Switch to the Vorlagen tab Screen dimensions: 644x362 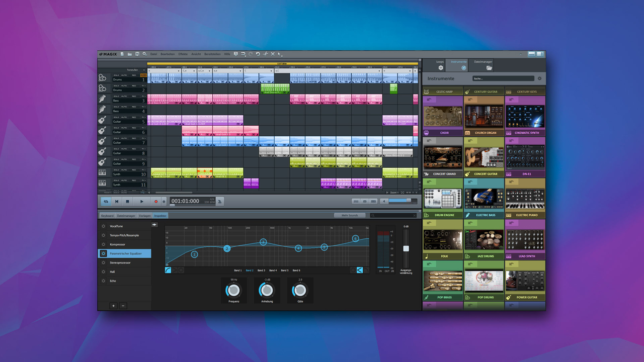145,215
